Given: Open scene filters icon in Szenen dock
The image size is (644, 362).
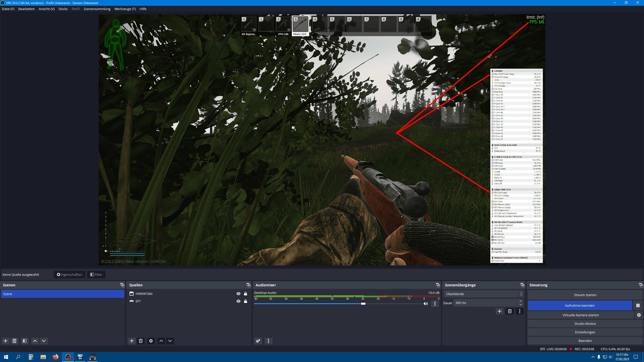Looking at the screenshot, I should click(x=25, y=341).
